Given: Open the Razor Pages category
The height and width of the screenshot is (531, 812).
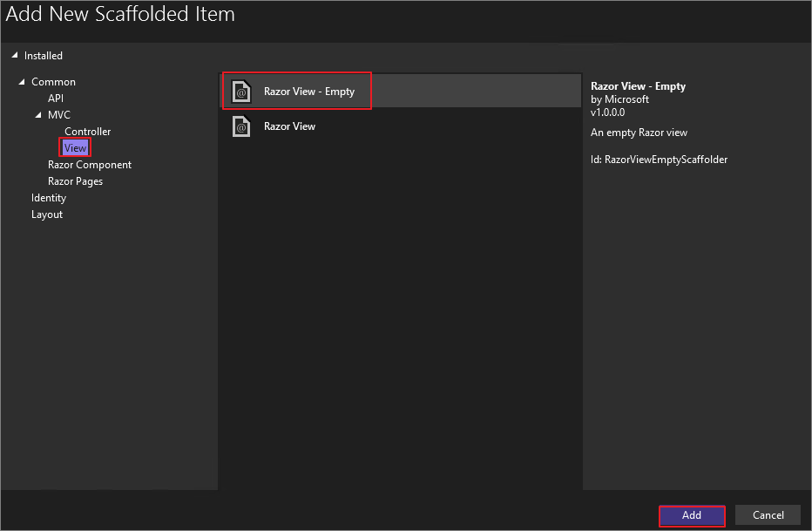Looking at the screenshot, I should pos(75,181).
